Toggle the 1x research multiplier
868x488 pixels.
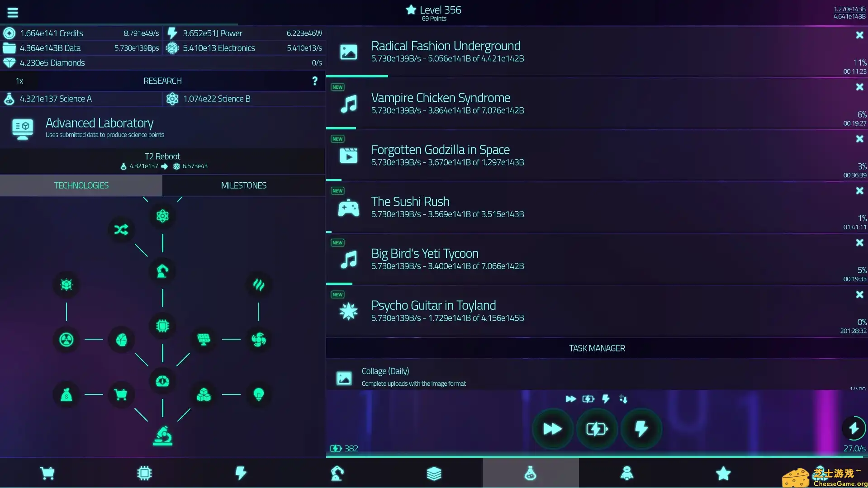point(19,81)
